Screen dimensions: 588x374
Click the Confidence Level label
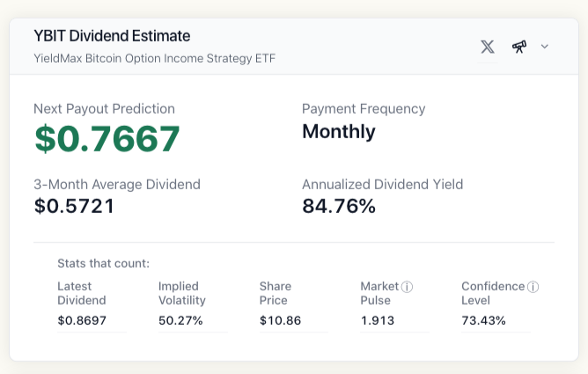point(493,293)
